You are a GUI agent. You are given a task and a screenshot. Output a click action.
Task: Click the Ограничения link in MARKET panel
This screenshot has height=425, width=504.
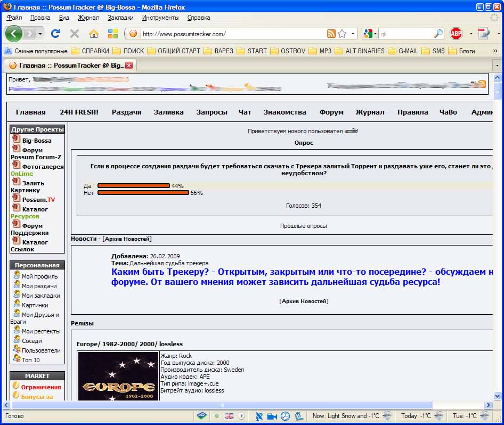pyautogui.click(x=41, y=387)
